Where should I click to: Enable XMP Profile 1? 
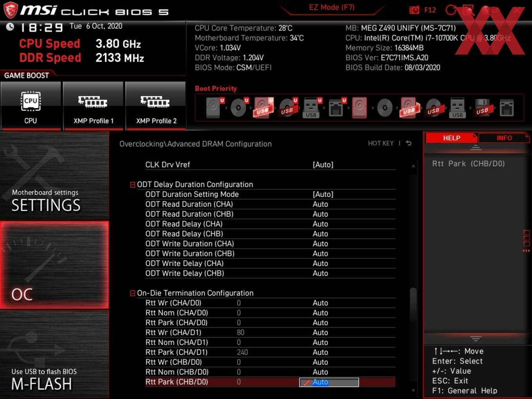tap(93, 106)
